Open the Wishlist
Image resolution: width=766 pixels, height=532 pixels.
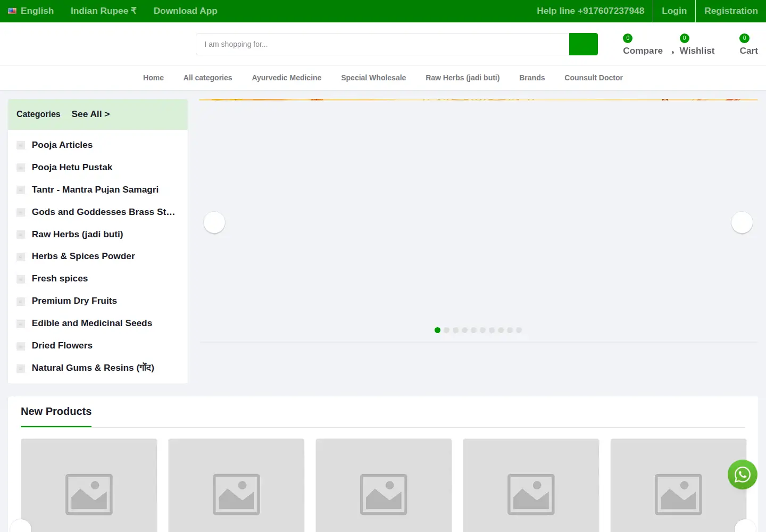(x=697, y=45)
